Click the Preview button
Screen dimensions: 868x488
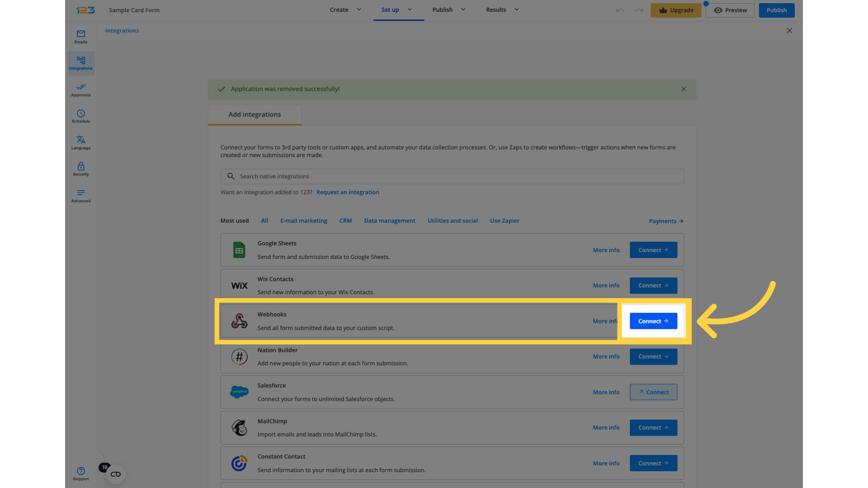tap(730, 10)
